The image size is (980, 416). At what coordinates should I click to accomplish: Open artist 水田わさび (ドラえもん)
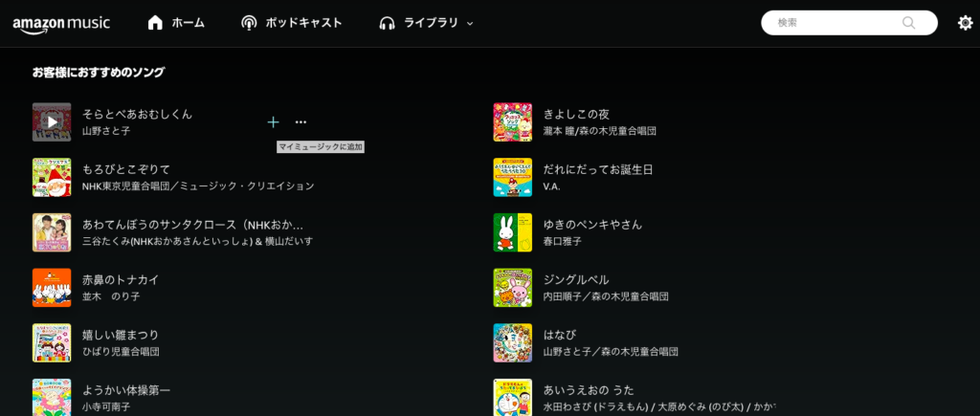click(596, 407)
